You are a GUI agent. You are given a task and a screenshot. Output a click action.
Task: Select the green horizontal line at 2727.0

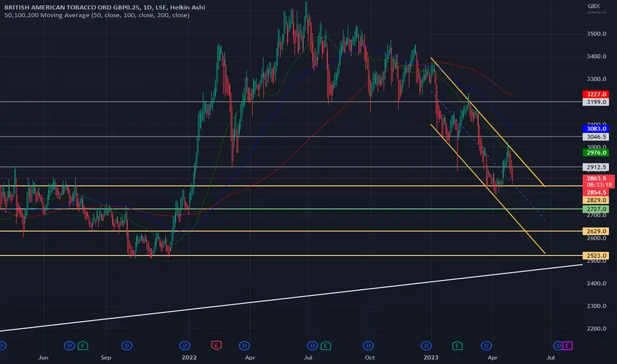tap(291, 209)
